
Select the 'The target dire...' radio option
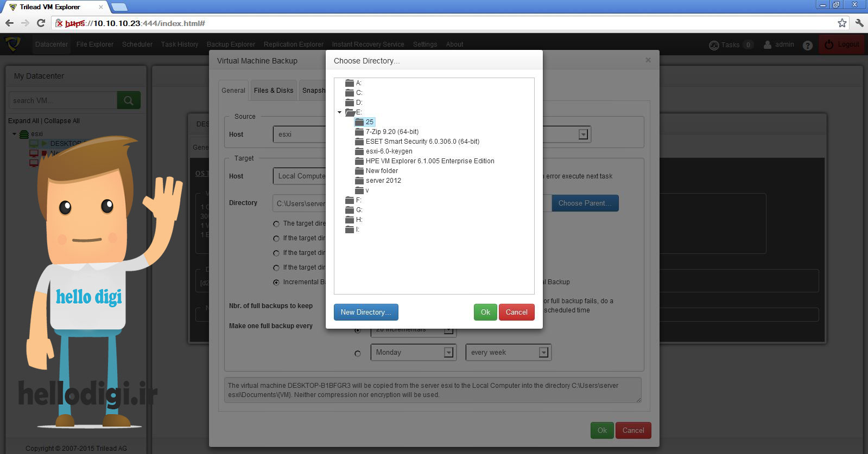click(276, 223)
